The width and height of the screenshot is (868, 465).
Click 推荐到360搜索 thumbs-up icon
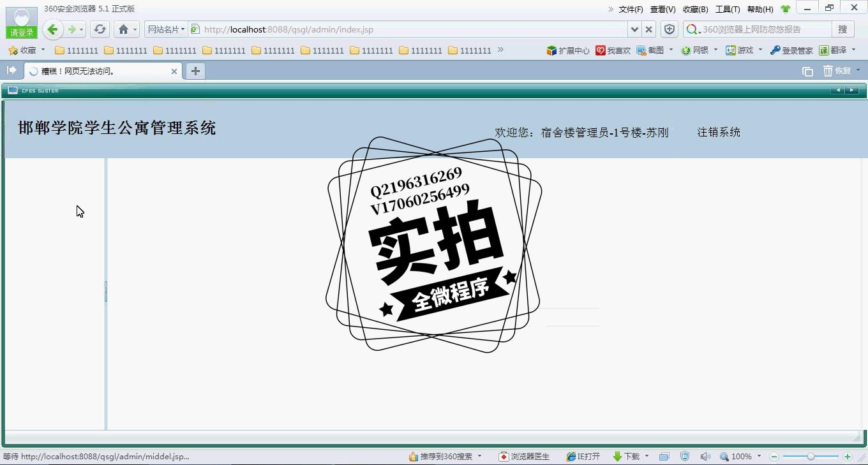(440, 457)
